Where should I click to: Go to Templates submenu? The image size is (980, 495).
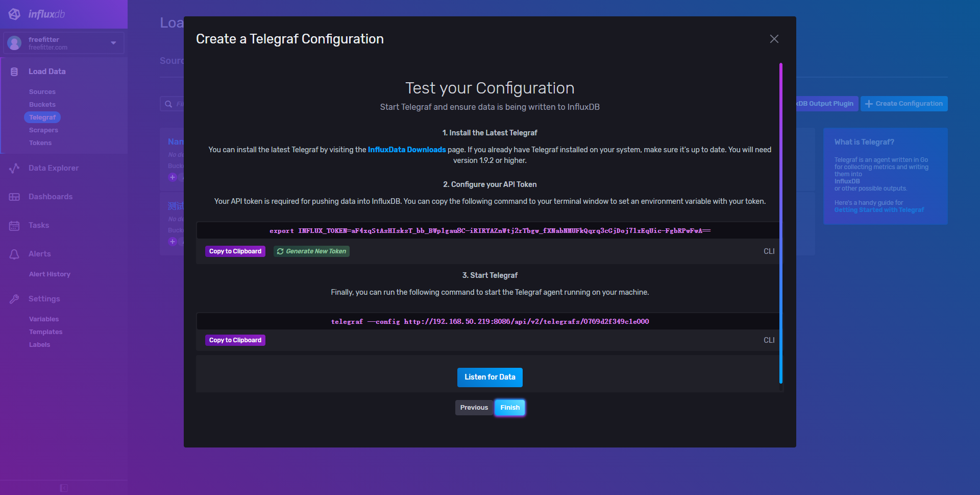[x=46, y=332]
